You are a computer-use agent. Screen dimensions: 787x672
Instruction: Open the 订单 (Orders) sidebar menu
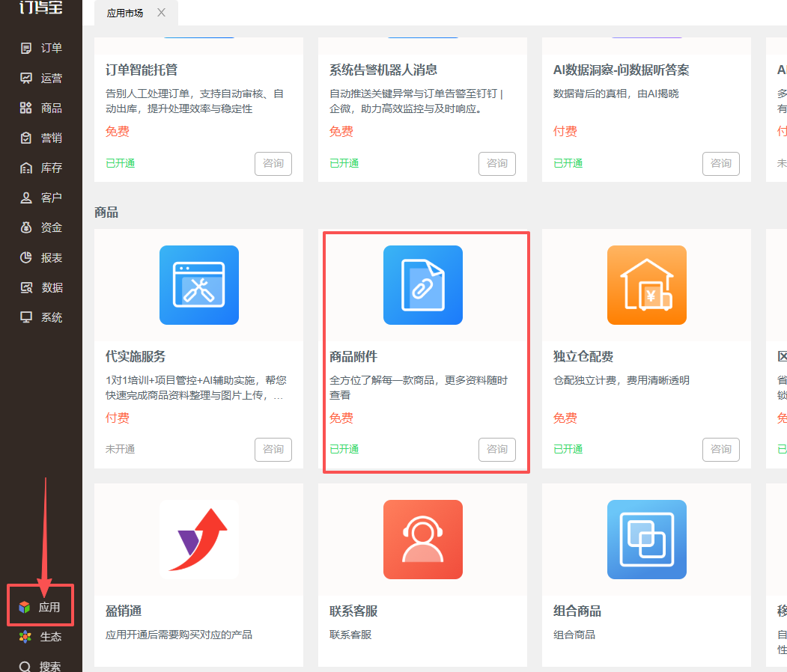point(41,48)
